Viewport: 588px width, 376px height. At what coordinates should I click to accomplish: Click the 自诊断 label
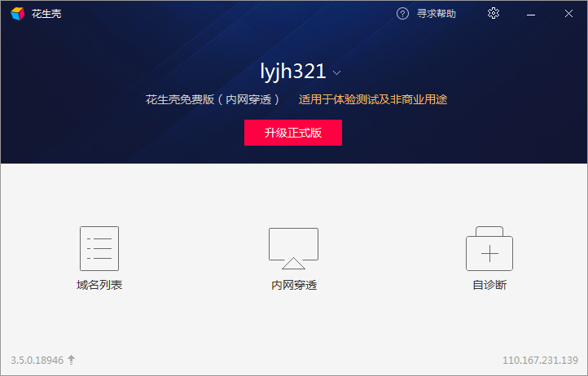(x=489, y=285)
